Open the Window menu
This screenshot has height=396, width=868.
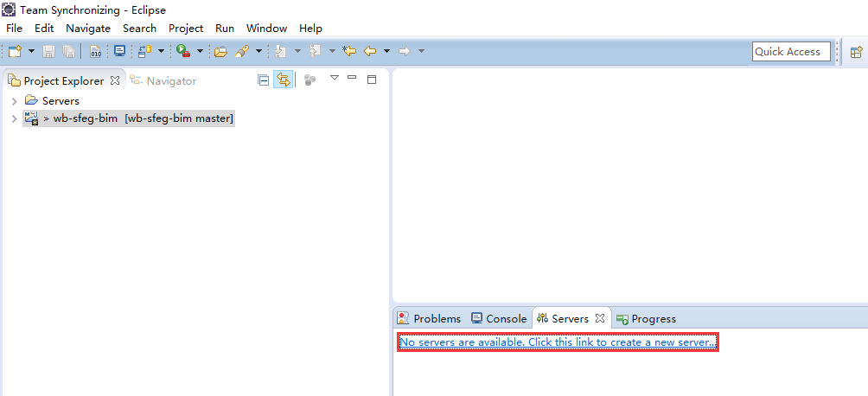267,29
